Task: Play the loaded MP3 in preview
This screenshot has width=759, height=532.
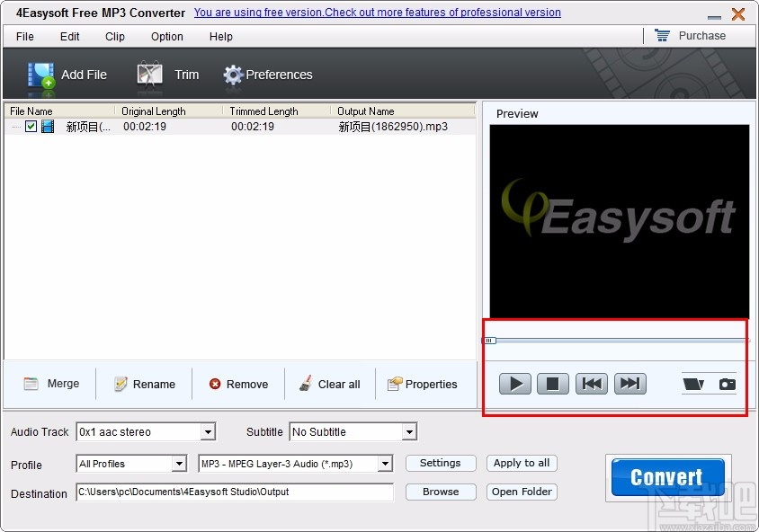Action: click(514, 383)
